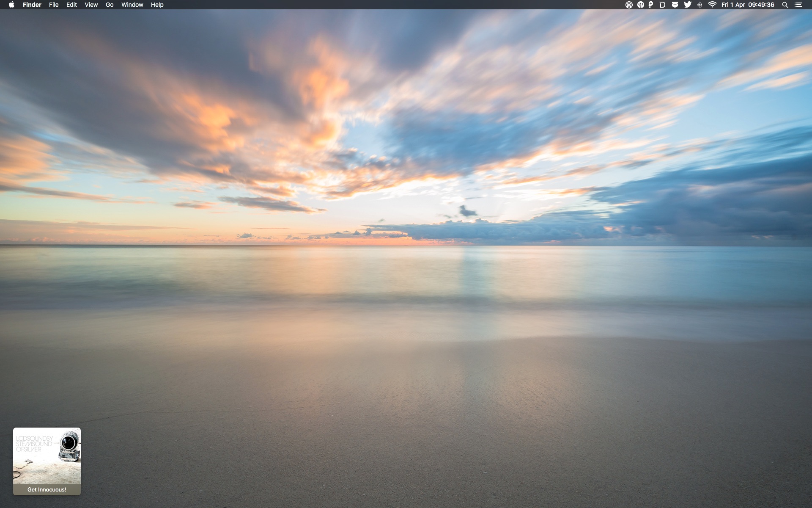Image resolution: width=812 pixels, height=508 pixels.
Task: Open the Edit menu
Action: pos(71,5)
